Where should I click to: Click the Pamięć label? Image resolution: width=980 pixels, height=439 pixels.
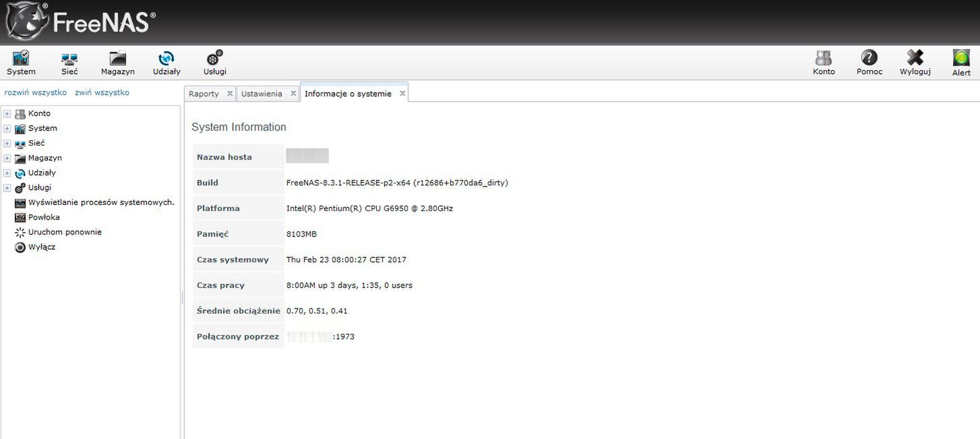[212, 234]
